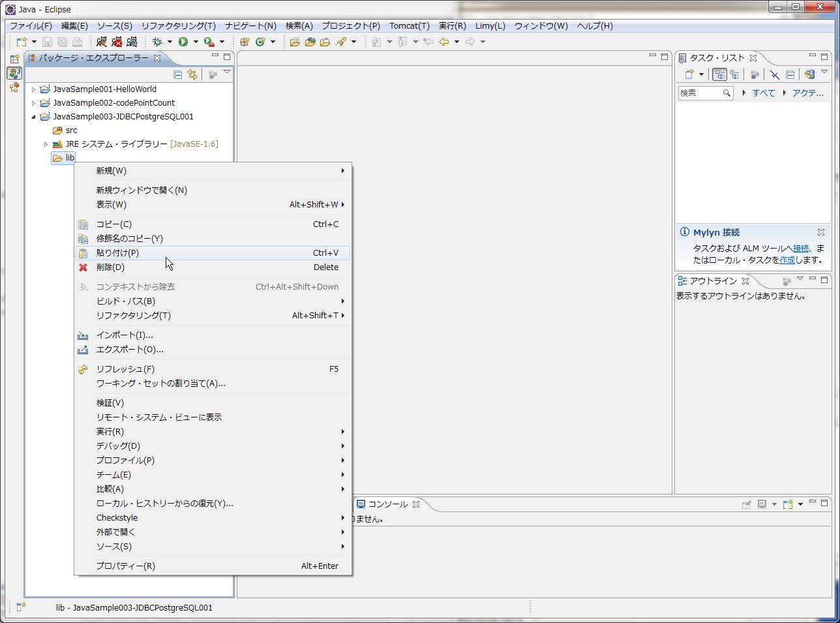This screenshot has width=840, height=623.
Task: Toggle the scheduled presentation in Task List
Action: [x=735, y=74]
